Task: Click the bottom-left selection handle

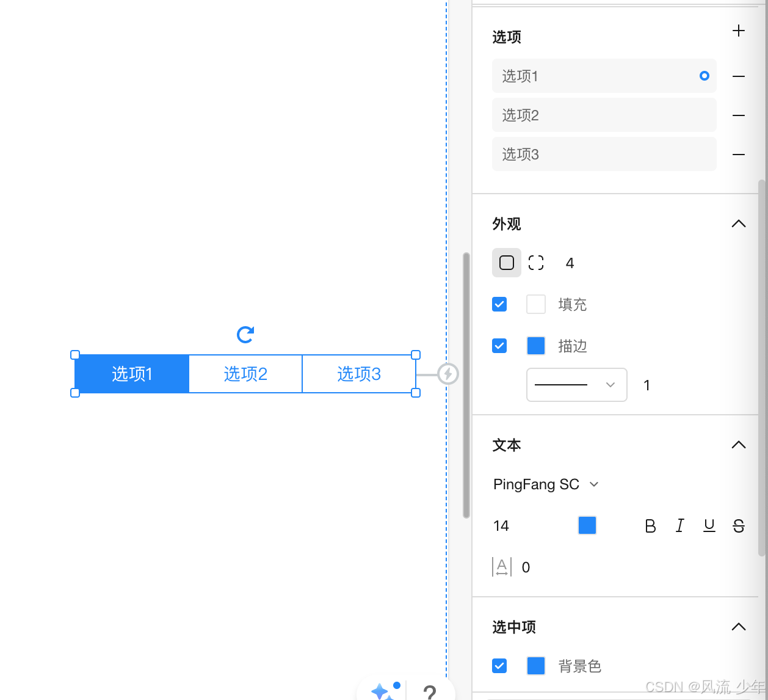Action: [x=75, y=393]
